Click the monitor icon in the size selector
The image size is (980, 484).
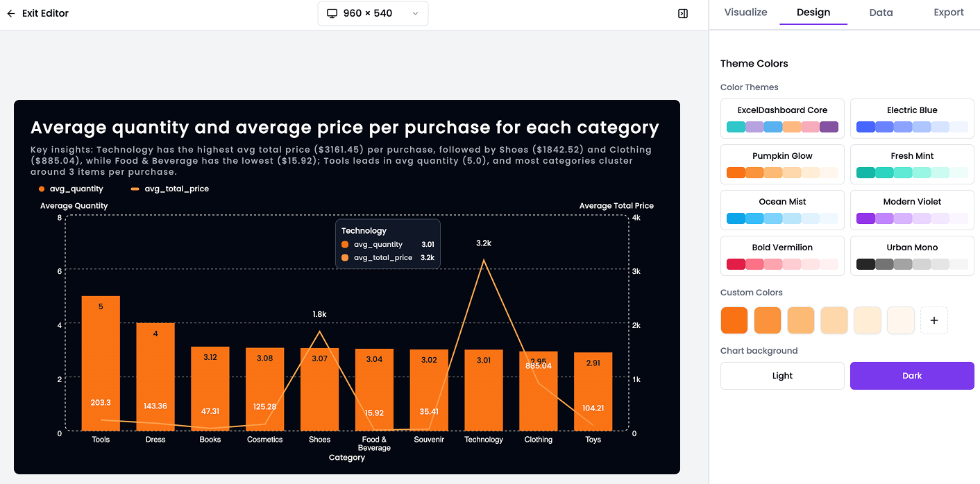coord(332,13)
